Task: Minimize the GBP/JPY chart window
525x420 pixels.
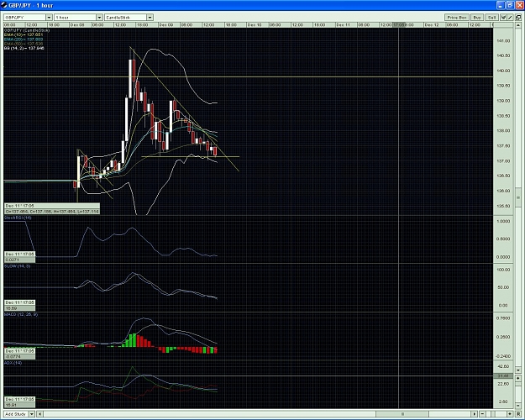Action: click(x=501, y=5)
